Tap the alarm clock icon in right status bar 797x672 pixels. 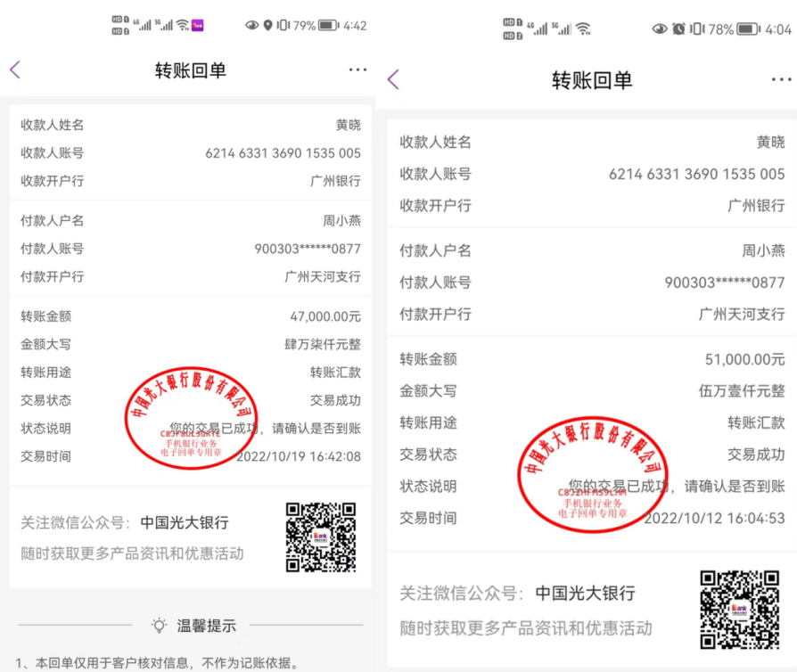tap(678, 29)
